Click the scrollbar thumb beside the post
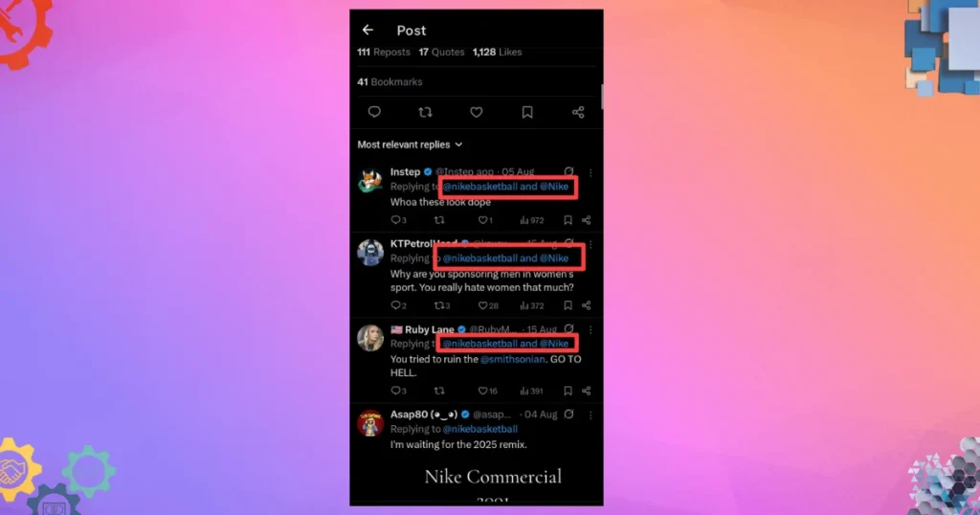980x515 pixels. (602, 97)
